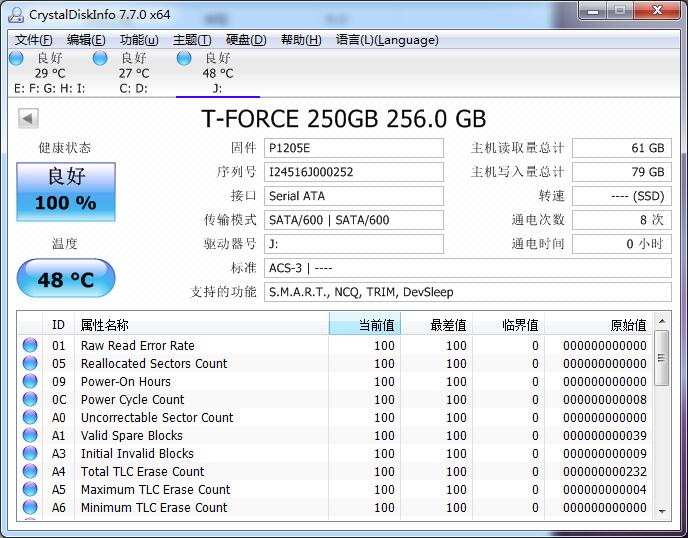
Task: Click the T-FORCE 250GB 256.0 GB disk title
Action: click(x=344, y=119)
